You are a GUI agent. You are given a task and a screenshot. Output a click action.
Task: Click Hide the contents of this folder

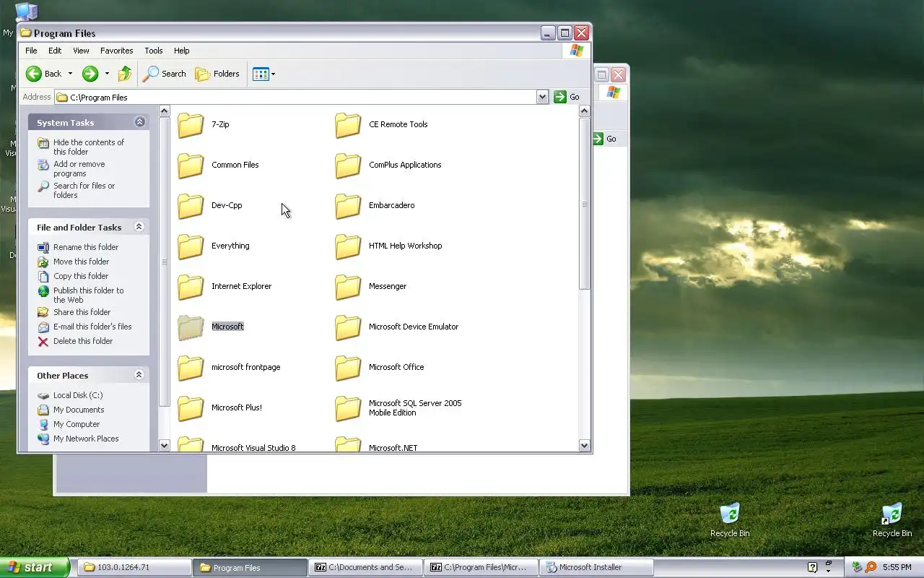click(88, 147)
